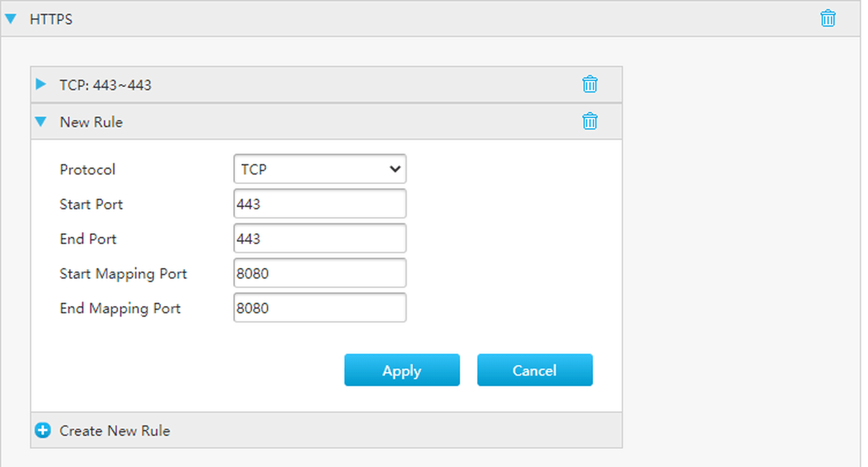Click the Start Mapping Port label
The image size is (868, 467).
123,274
